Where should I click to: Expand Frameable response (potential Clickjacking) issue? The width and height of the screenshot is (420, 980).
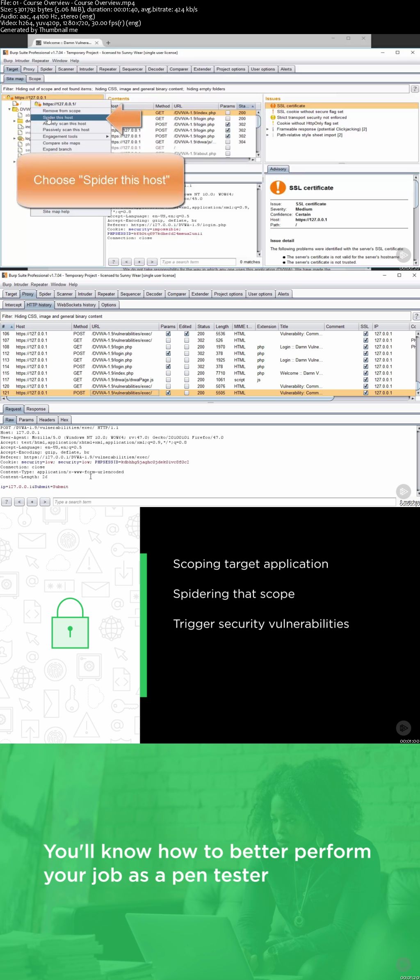(267, 129)
